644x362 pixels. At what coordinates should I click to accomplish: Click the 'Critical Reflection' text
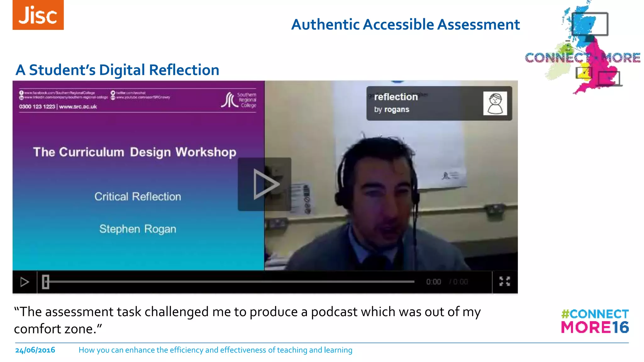[138, 197]
